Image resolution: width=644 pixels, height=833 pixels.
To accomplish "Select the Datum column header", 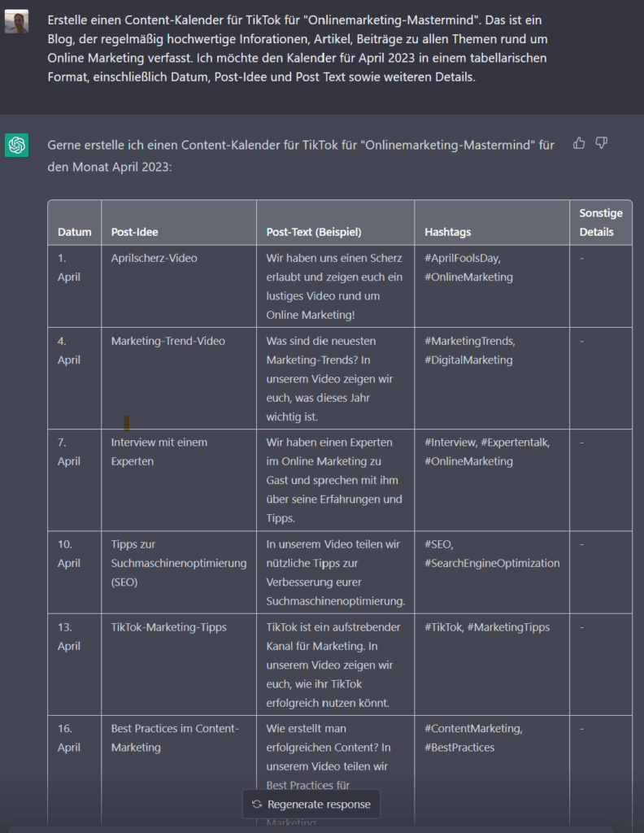I will [x=74, y=232].
